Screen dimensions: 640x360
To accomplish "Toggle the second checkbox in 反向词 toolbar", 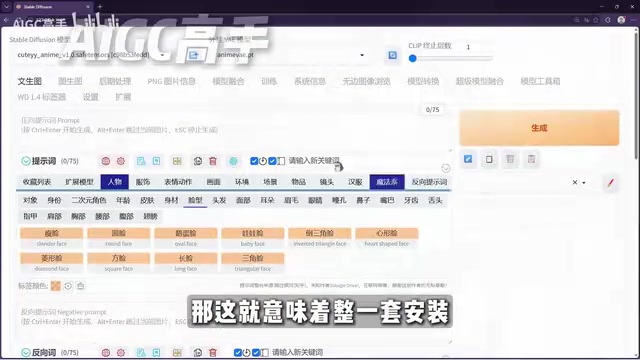I will click(256, 353).
